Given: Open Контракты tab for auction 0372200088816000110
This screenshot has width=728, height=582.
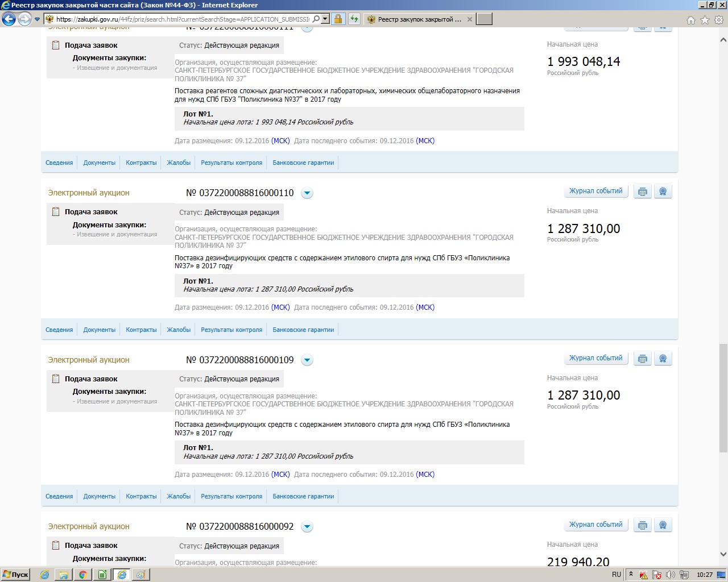Looking at the screenshot, I should coord(141,330).
